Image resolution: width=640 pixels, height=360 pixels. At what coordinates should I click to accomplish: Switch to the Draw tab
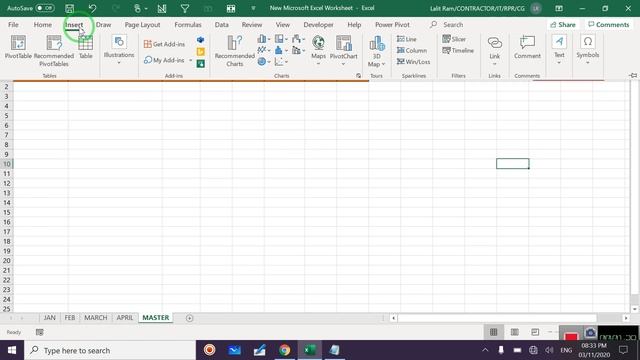[x=103, y=24]
